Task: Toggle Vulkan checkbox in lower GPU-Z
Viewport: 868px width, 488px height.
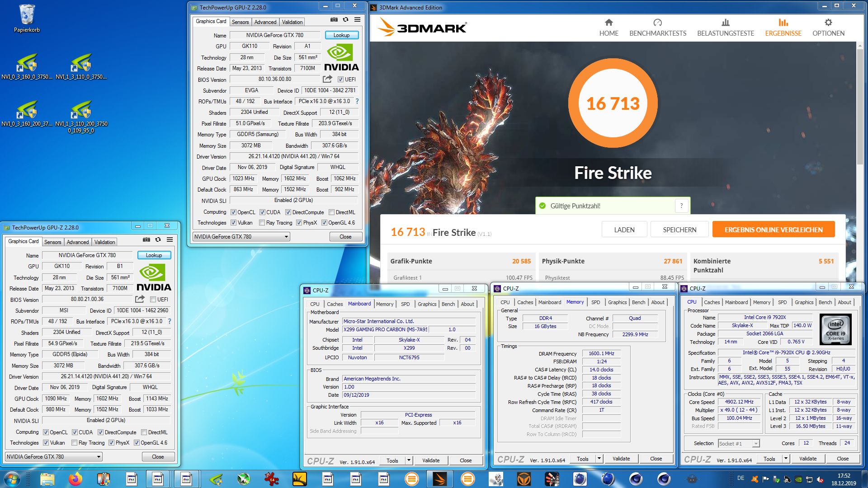Action: point(46,443)
